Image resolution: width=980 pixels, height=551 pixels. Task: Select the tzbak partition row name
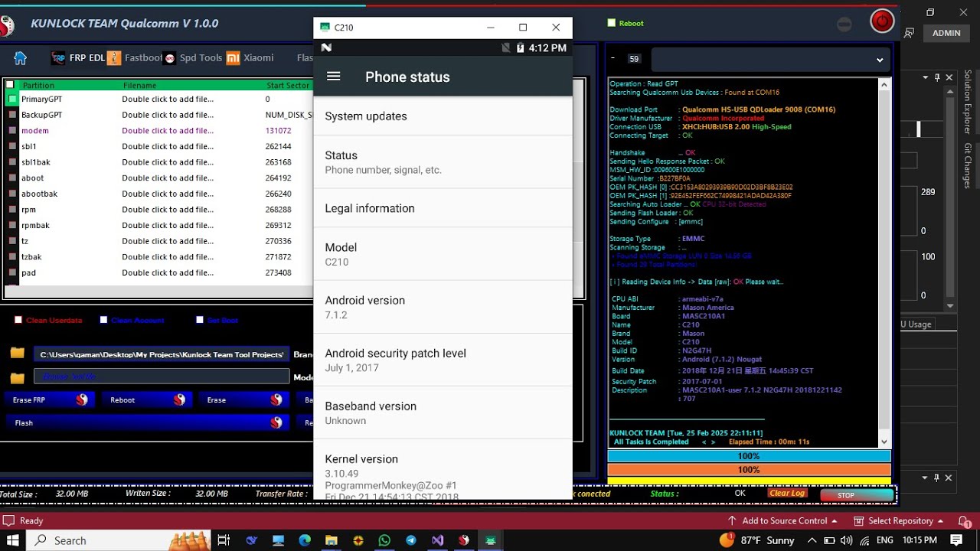(31, 257)
